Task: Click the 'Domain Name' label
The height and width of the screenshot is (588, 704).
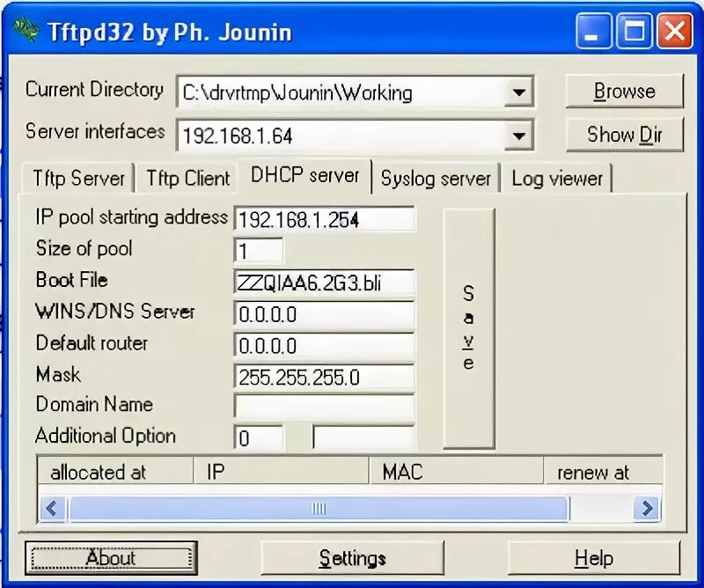Action: (94, 404)
